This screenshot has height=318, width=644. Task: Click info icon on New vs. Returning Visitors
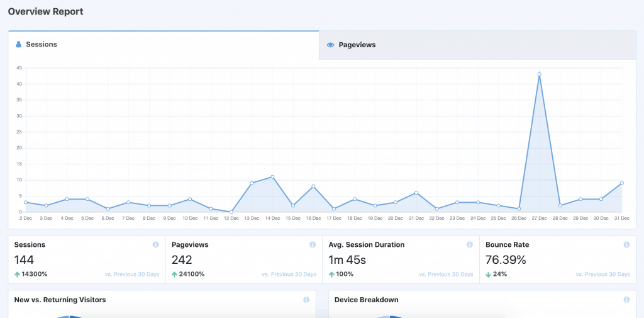pyautogui.click(x=306, y=300)
